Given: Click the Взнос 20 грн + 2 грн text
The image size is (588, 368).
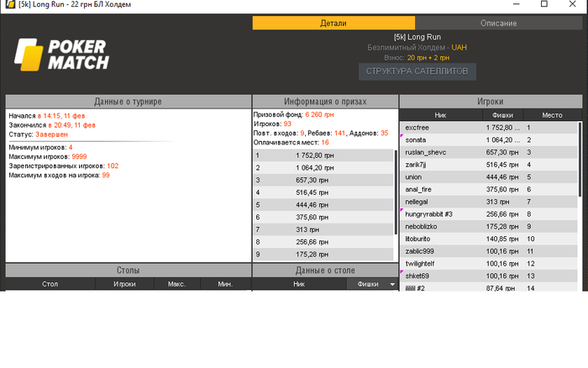Looking at the screenshot, I should (x=417, y=58).
